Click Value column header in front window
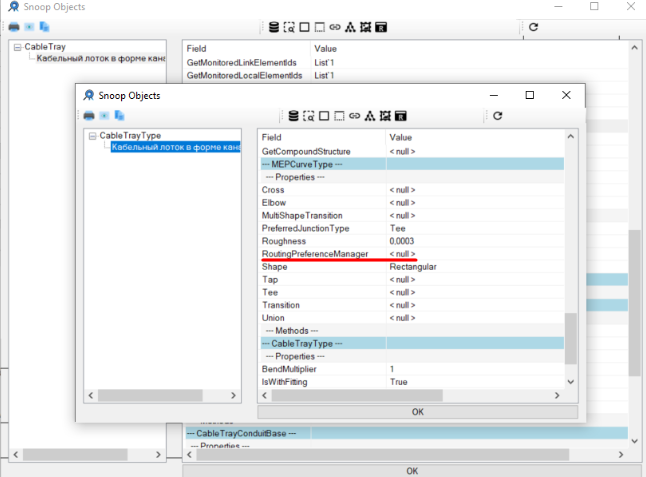Viewport: 646px width, 477px height. 475,137
